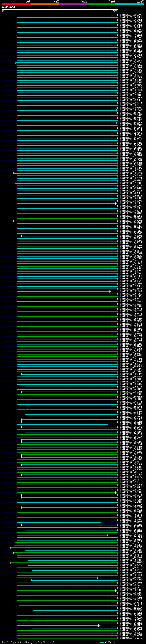The width and height of the screenshot is (146, 644).
Task: Select the UniRef100_C4QWG6 label
Action: (x=131, y=404)
